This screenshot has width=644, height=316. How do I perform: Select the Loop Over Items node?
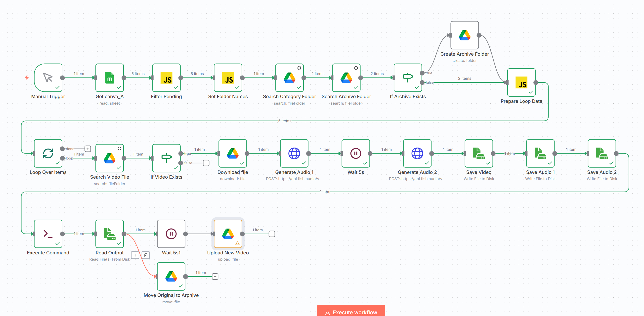point(48,153)
